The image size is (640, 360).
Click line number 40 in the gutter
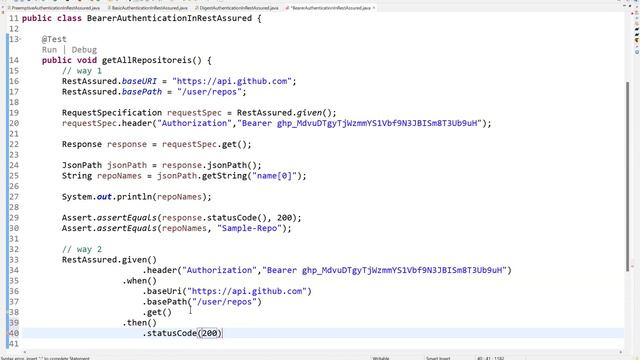coord(14,333)
